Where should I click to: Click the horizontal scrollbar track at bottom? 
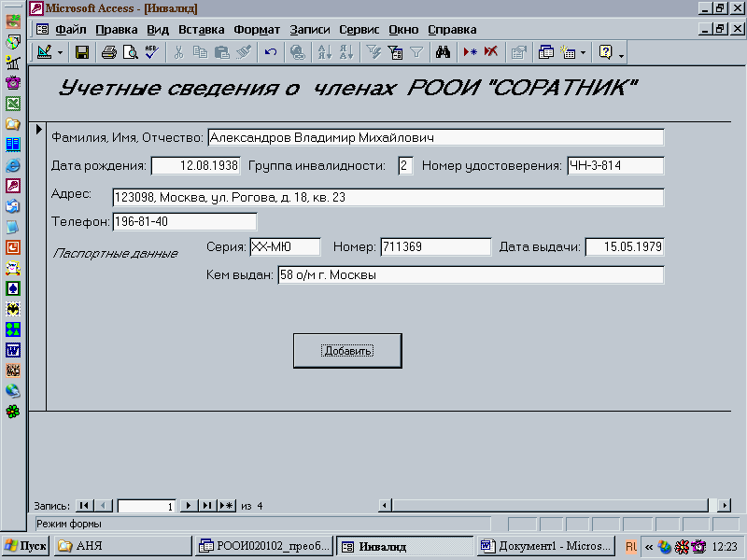(560, 506)
